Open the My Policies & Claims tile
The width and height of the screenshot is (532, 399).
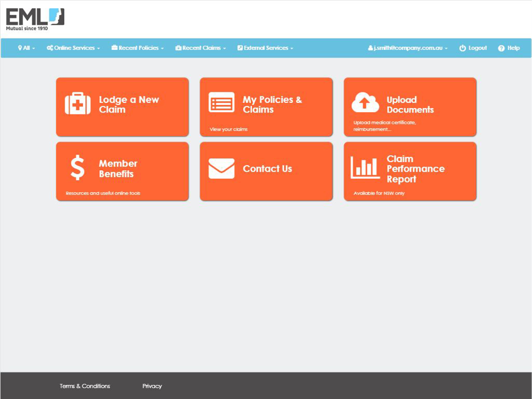(x=266, y=107)
